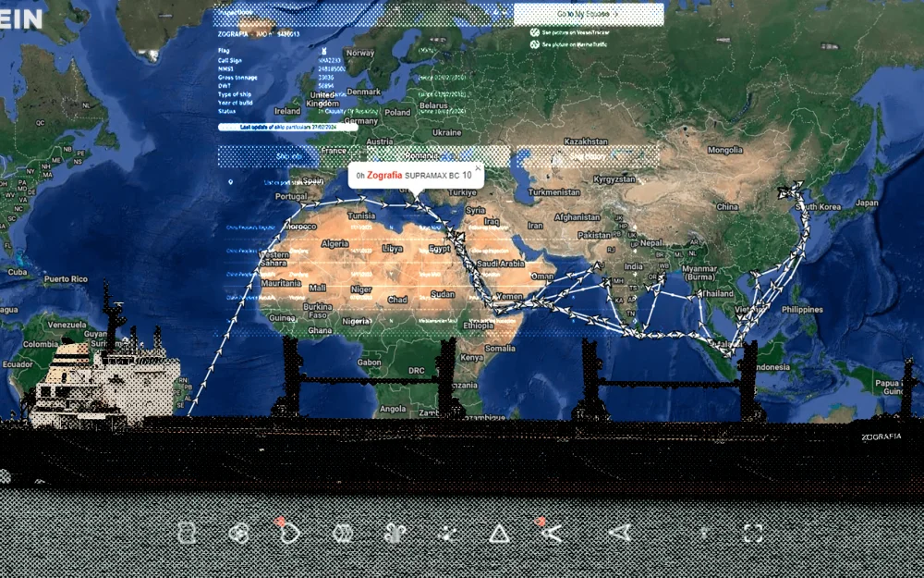Click the VesselTracker round icon
The width and height of the screenshot is (924, 578).
534,33
